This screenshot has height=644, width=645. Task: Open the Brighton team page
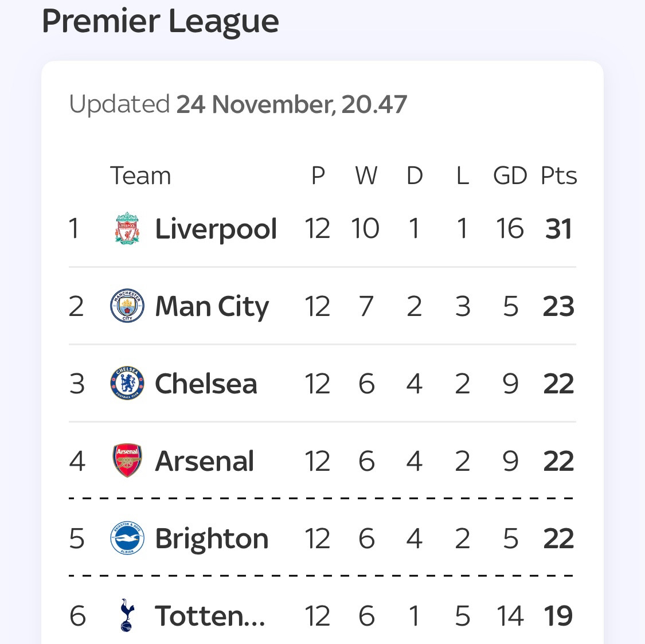[x=212, y=538]
